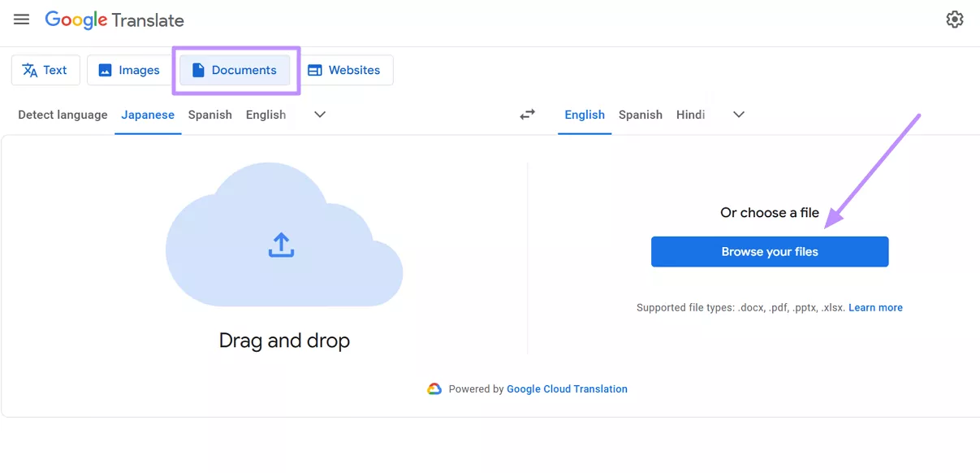The image size is (980, 473).
Task: Open the settings gear
Action: [955, 20]
